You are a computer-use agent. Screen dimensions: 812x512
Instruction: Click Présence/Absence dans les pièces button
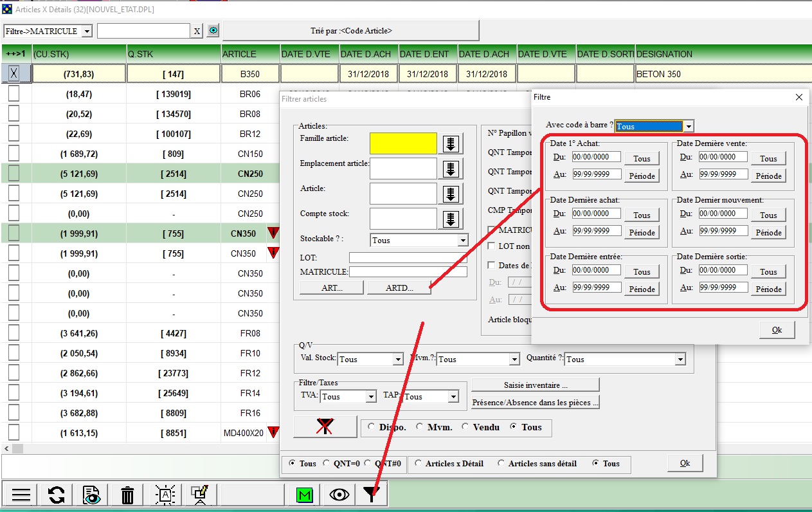point(536,403)
